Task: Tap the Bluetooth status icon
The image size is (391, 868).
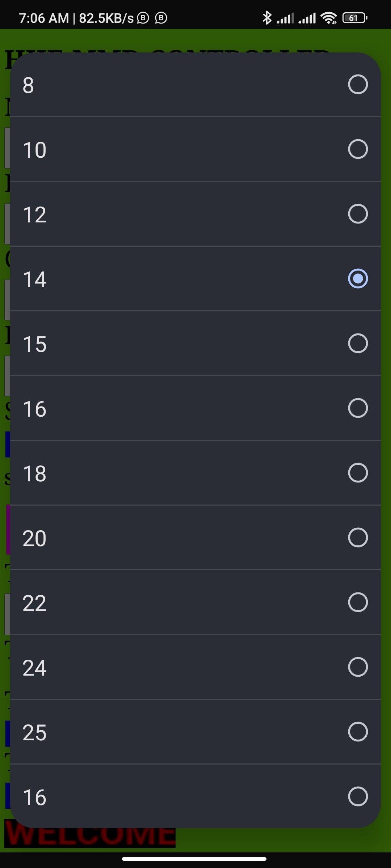Action: [x=267, y=18]
